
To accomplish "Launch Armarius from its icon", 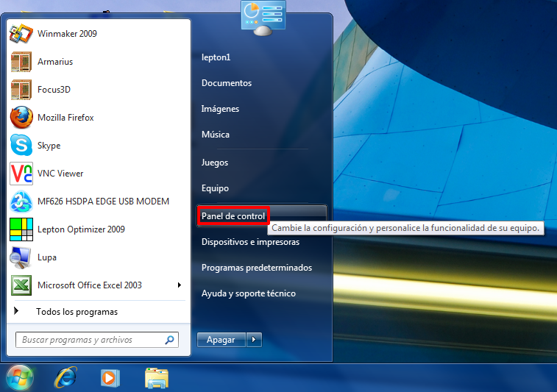I will point(21,62).
